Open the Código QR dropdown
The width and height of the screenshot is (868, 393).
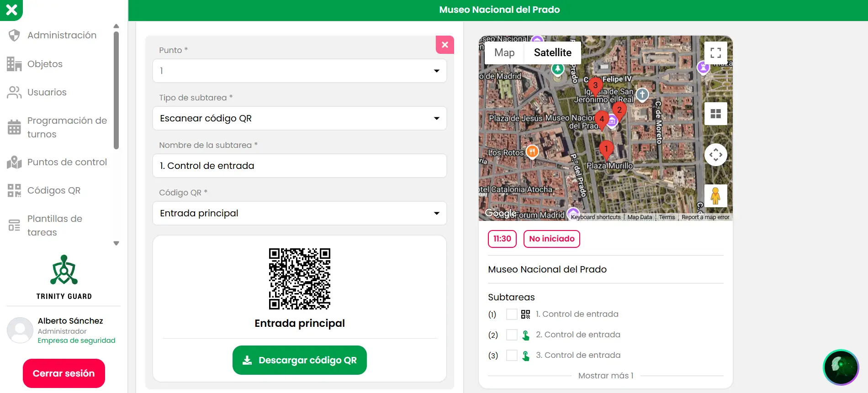(299, 213)
